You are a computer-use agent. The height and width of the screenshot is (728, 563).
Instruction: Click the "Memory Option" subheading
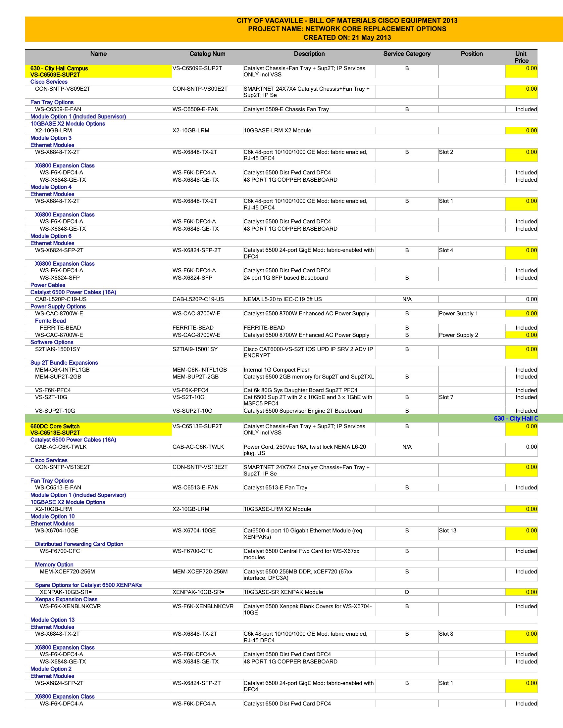point(54,564)
